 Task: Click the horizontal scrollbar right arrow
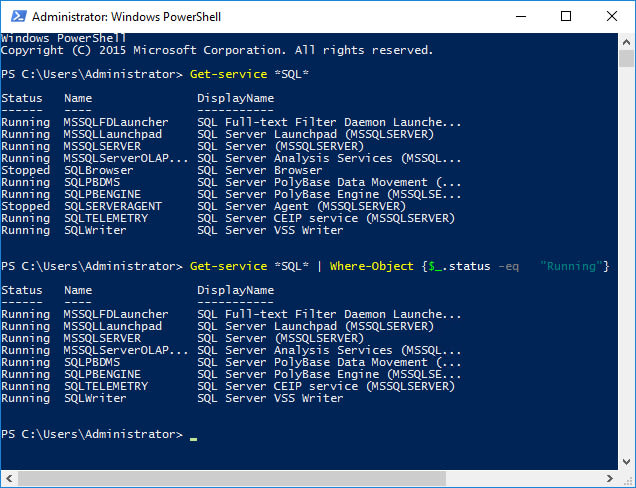tap(610, 479)
